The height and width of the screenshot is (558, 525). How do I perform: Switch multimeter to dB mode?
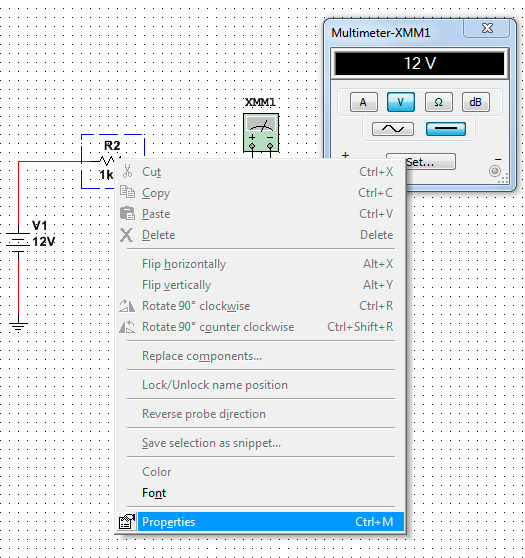click(x=476, y=102)
